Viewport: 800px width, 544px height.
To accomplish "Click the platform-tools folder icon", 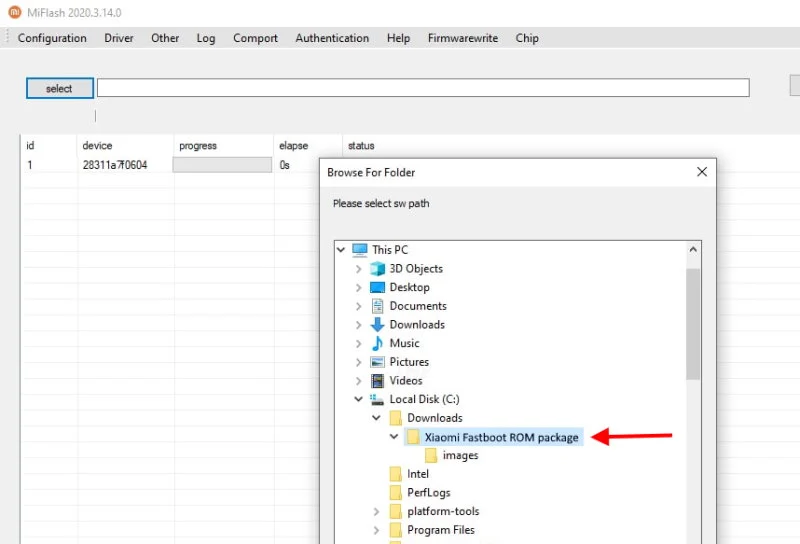I will [x=395, y=511].
